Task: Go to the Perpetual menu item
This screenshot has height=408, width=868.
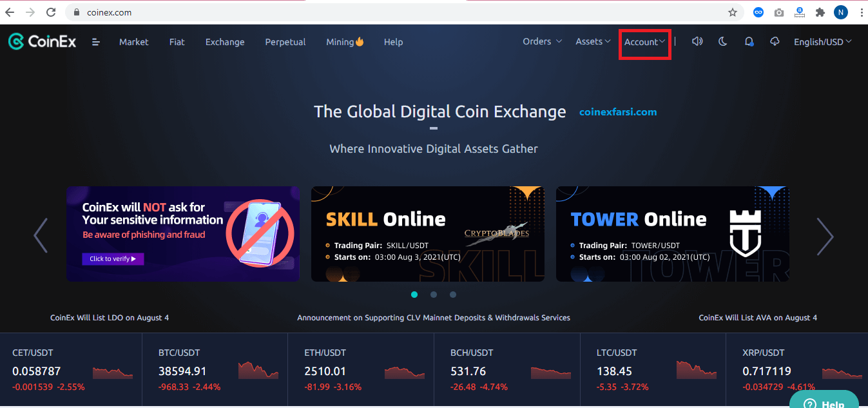Action: [x=285, y=42]
